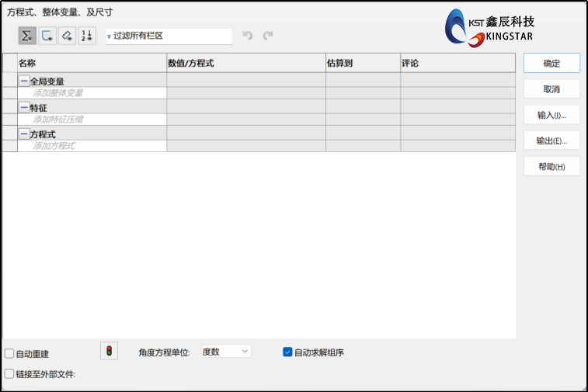Check the 链接至外部文件 option
The width and height of the screenshot is (588, 392).
(9, 374)
